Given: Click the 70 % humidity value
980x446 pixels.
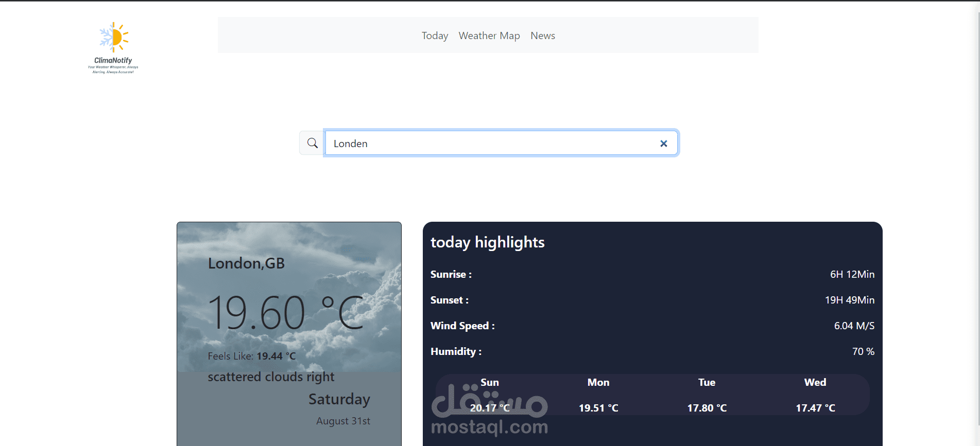Looking at the screenshot, I should (863, 351).
